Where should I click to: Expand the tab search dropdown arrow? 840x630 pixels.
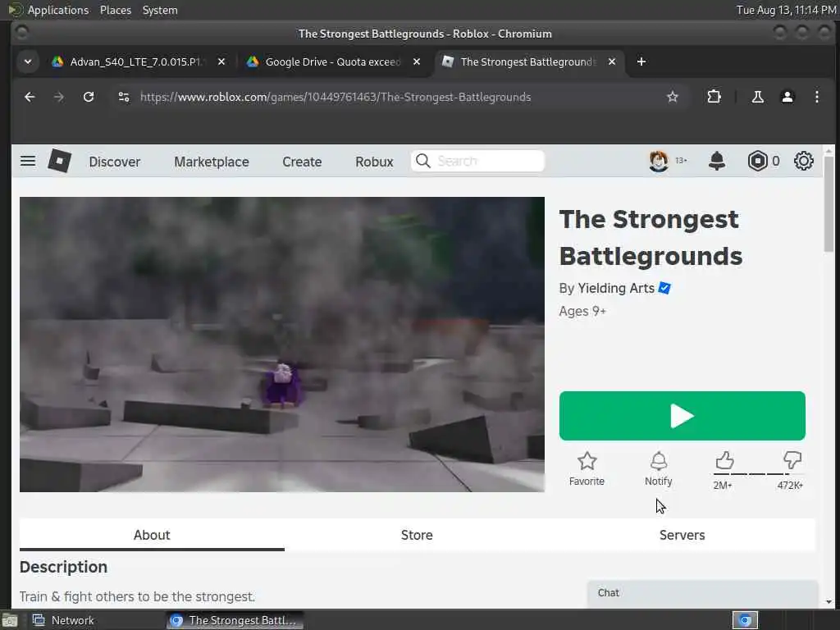pyautogui.click(x=28, y=62)
